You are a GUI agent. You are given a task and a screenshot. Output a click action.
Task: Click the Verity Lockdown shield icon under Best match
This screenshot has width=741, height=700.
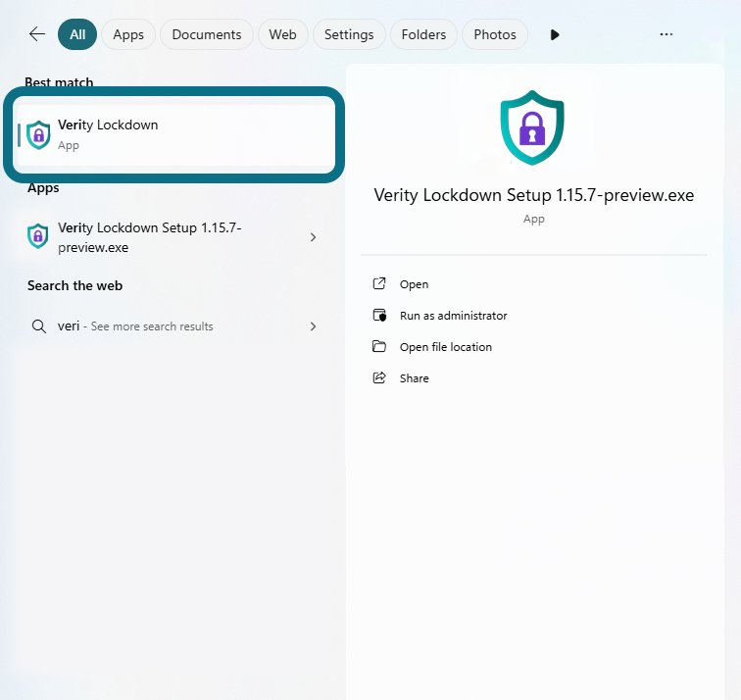tap(38, 134)
